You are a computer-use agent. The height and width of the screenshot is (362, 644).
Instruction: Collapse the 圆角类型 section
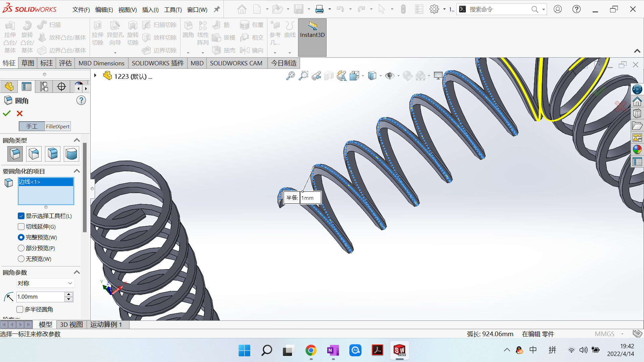(77, 140)
